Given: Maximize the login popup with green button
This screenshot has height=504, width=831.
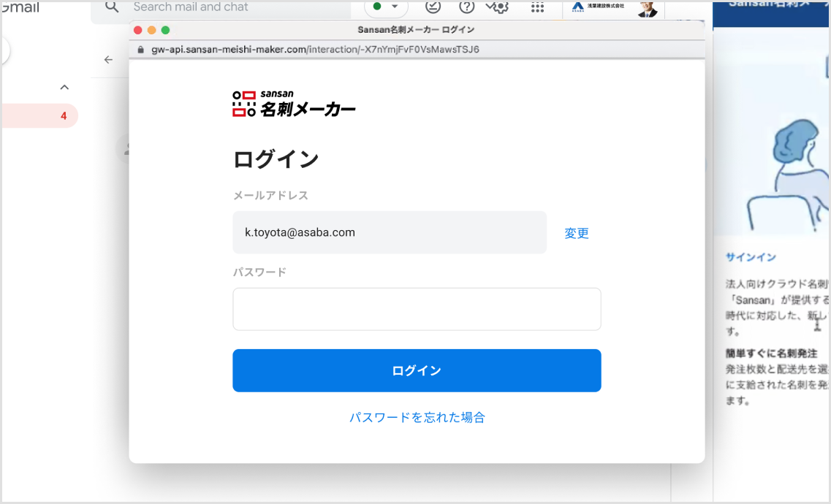Looking at the screenshot, I should 165,30.
